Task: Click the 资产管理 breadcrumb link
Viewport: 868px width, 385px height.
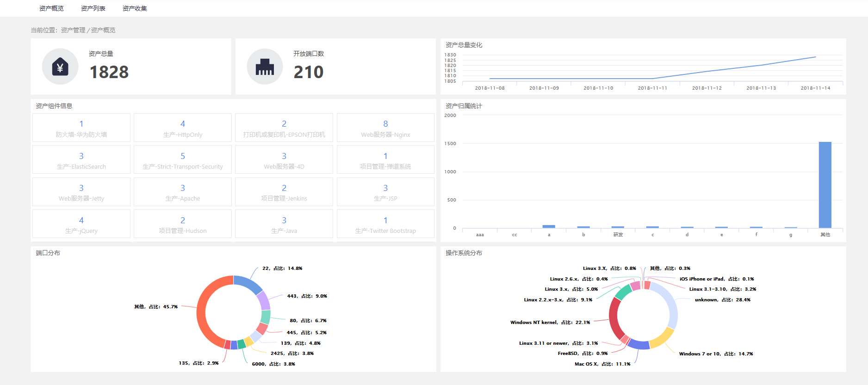Action: (x=73, y=30)
